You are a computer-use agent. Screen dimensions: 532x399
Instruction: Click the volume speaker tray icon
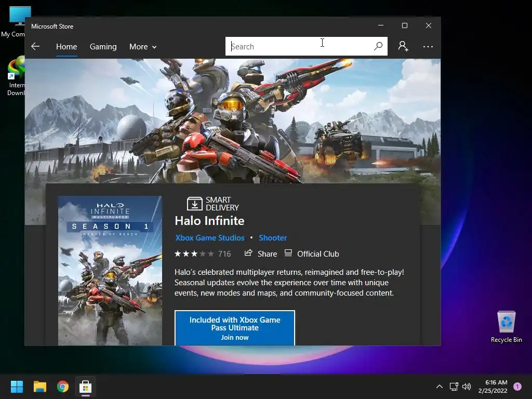[x=467, y=387]
